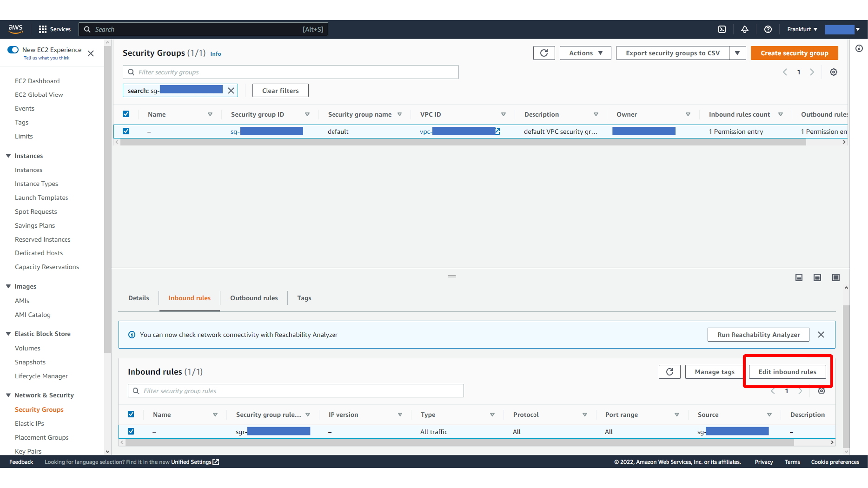This screenshot has width=868, height=488.
Task: Set split panel to half-height layout
Action: [817, 277]
